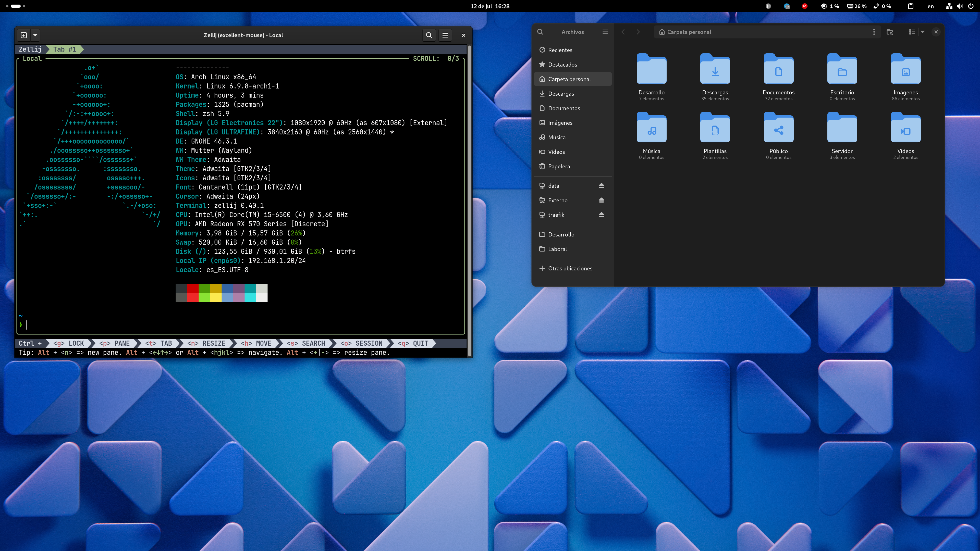Go forward in Archivos file manager
This screenshot has height=551, width=980.
tap(638, 32)
